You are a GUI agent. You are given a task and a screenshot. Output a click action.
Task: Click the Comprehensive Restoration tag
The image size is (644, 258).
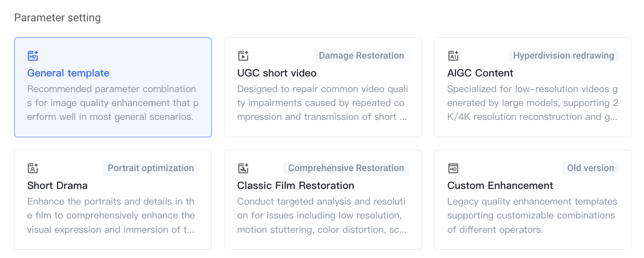[x=346, y=168]
